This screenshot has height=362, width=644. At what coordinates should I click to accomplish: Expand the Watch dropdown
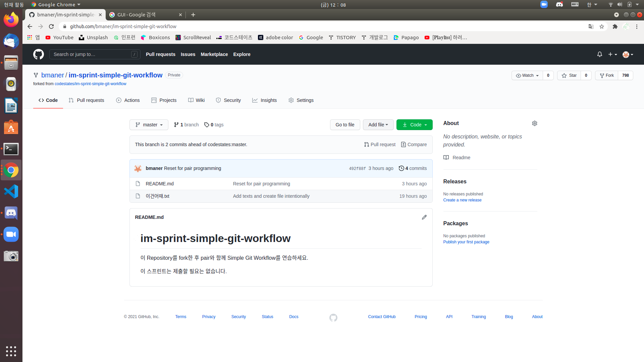point(527,75)
